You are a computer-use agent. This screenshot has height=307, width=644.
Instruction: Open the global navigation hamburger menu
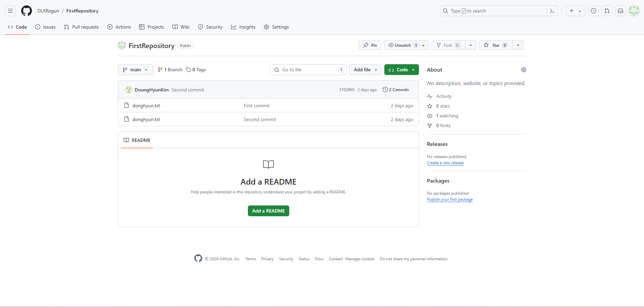[10, 11]
